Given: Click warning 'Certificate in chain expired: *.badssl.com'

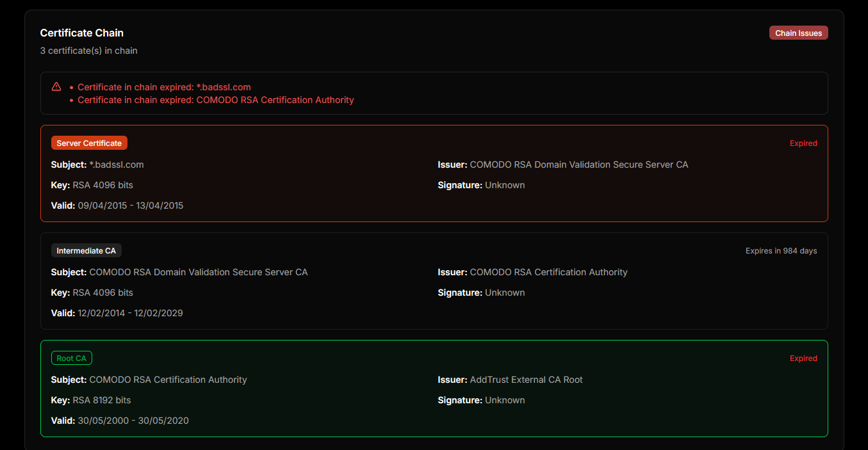Looking at the screenshot, I should pos(164,87).
